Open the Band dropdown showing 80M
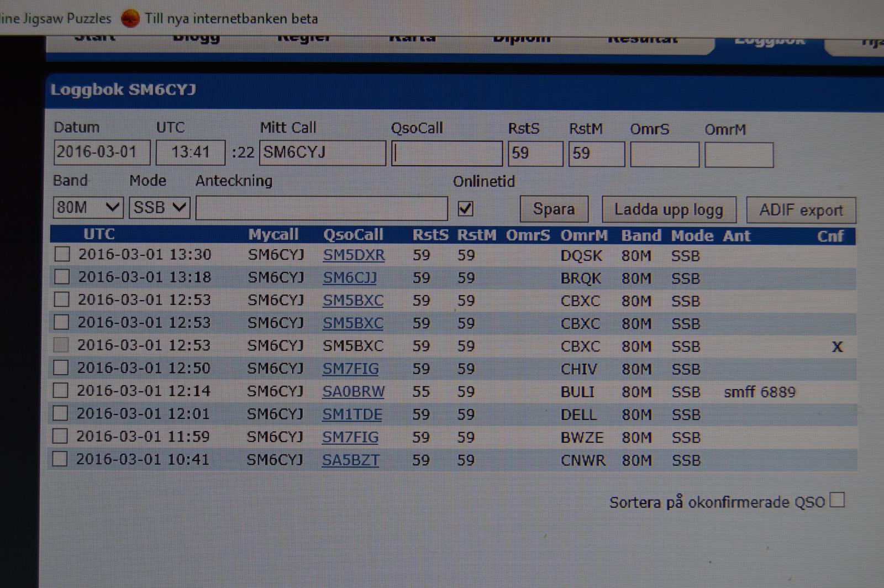 click(88, 208)
